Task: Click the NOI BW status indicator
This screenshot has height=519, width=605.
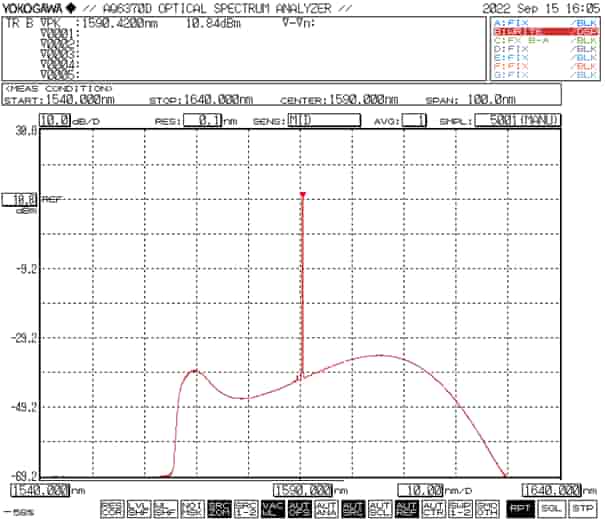Action: point(192,508)
